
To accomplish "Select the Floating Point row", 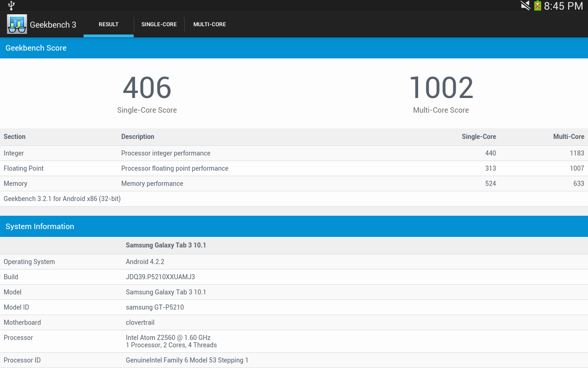I will [x=294, y=168].
